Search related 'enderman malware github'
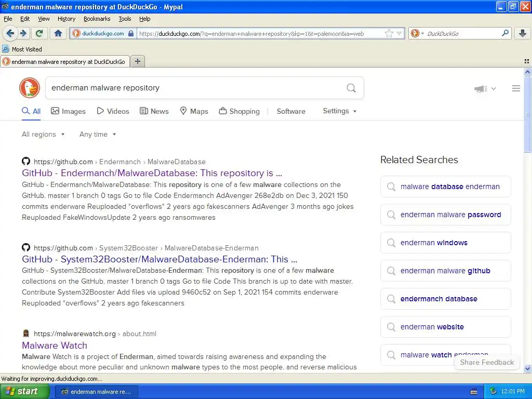 coord(445,271)
